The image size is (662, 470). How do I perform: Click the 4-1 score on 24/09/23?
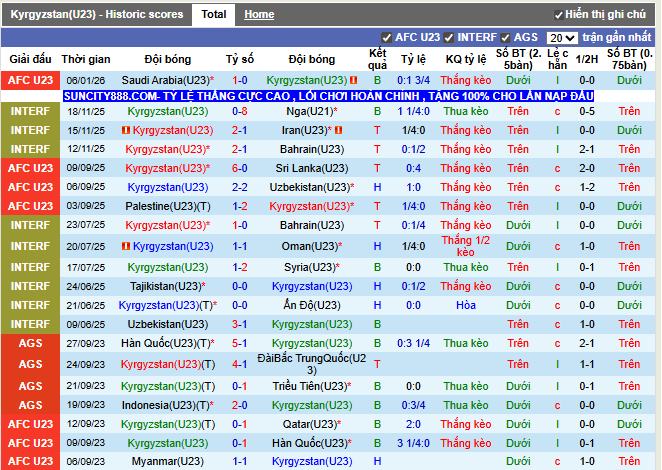pos(240,364)
